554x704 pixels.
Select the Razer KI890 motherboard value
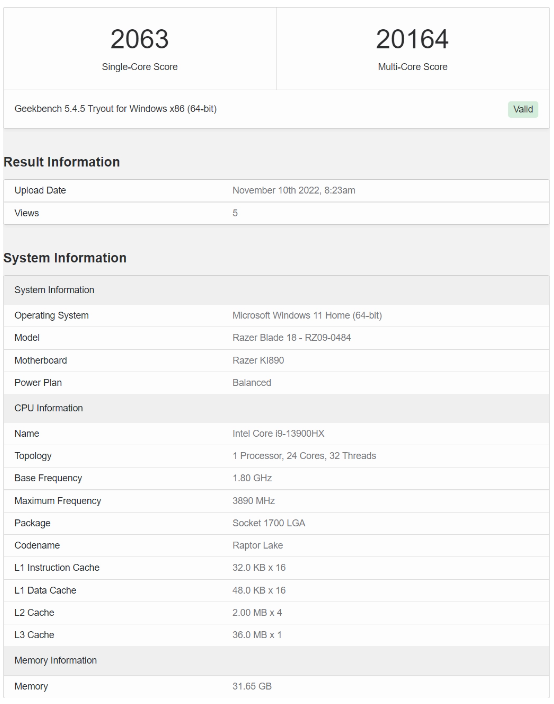258,361
